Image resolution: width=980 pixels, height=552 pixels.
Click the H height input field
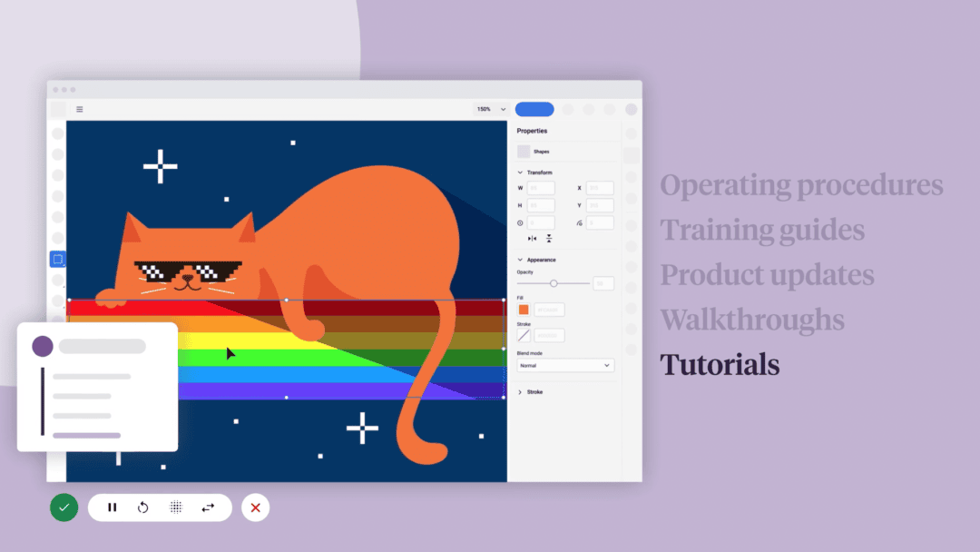point(541,205)
